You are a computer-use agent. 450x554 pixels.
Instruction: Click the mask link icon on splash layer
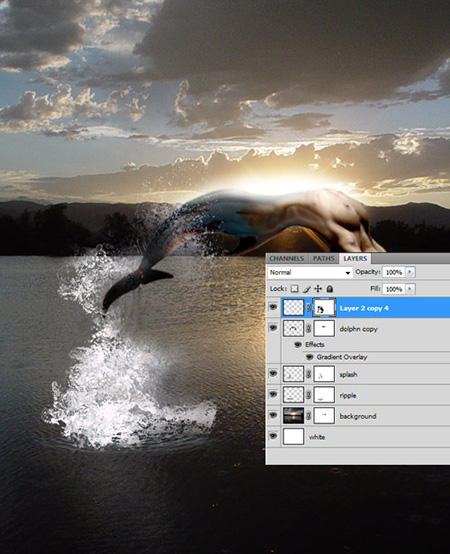308,374
